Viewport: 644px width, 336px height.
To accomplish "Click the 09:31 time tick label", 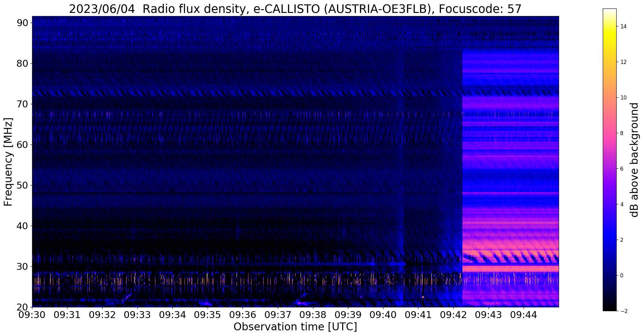I will (67, 315).
